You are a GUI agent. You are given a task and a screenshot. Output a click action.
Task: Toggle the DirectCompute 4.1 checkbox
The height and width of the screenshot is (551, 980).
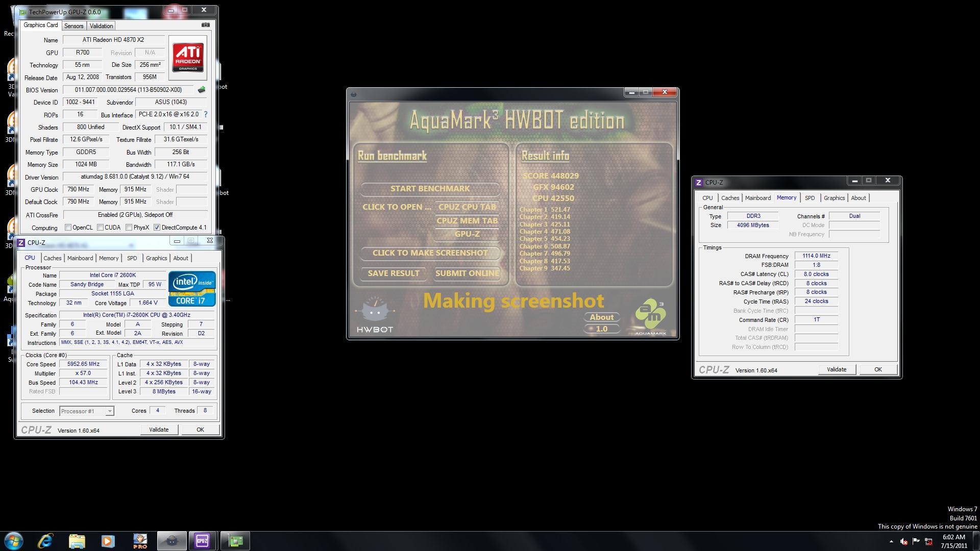[157, 228]
